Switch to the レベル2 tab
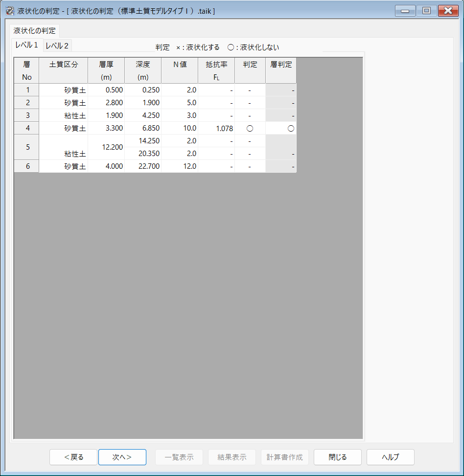Screen dimensions: 464x476 (57, 46)
